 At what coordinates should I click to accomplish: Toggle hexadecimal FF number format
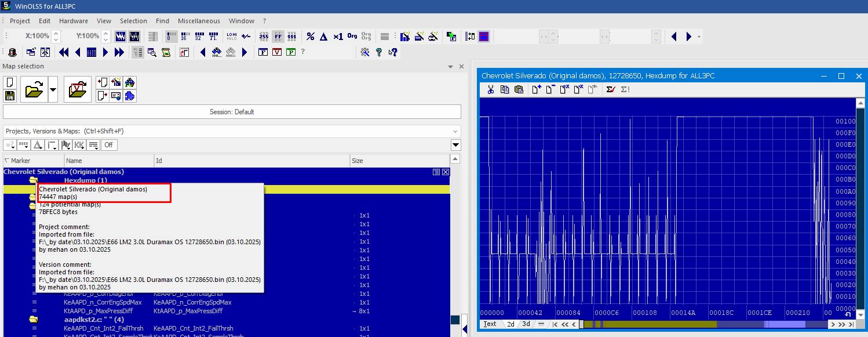click(278, 37)
